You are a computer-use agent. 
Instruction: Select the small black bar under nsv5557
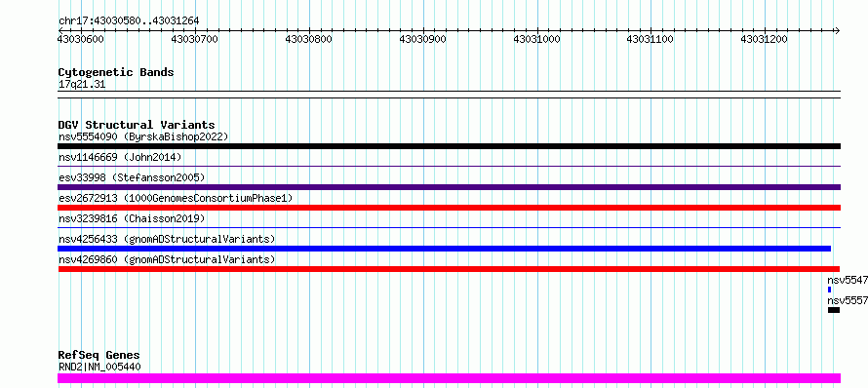pos(834,310)
